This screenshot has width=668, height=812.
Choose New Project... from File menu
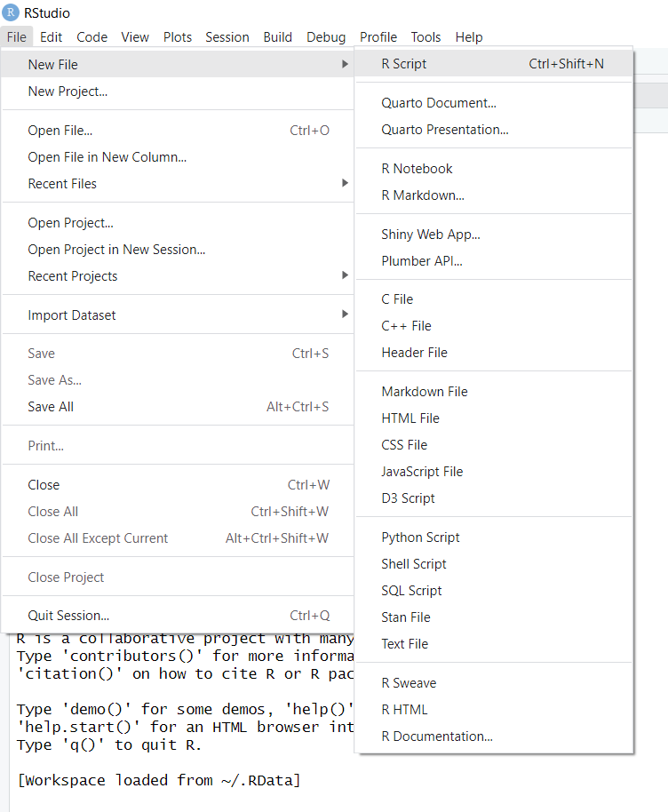(x=178, y=92)
